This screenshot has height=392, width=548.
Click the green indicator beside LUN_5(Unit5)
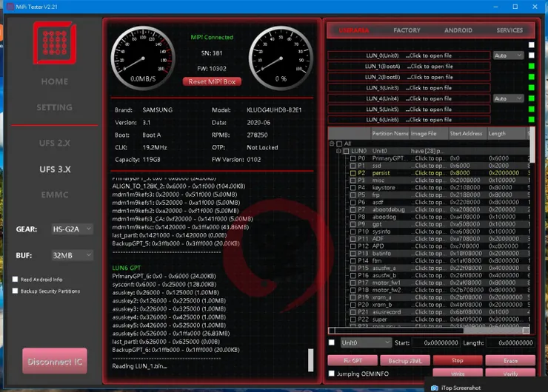[531, 109]
